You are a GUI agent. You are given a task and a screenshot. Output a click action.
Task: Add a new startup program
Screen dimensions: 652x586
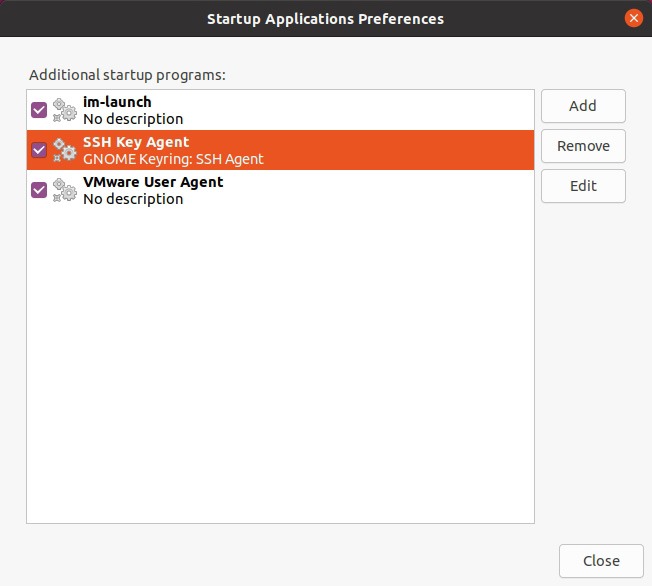pyautogui.click(x=583, y=106)
